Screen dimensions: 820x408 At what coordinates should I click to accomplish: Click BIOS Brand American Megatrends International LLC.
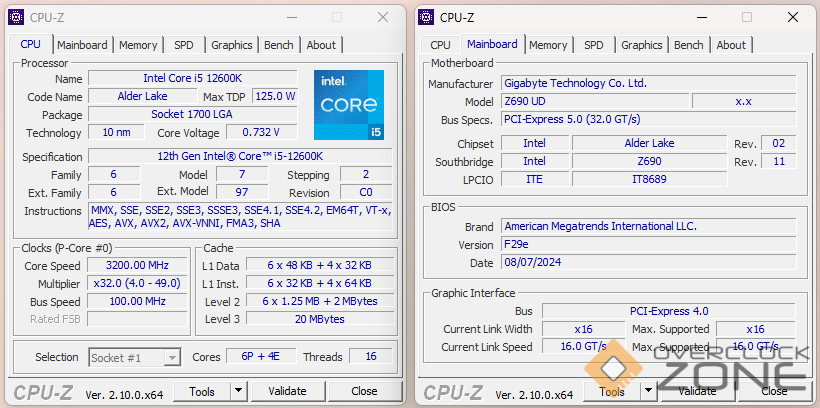[648, 226]
